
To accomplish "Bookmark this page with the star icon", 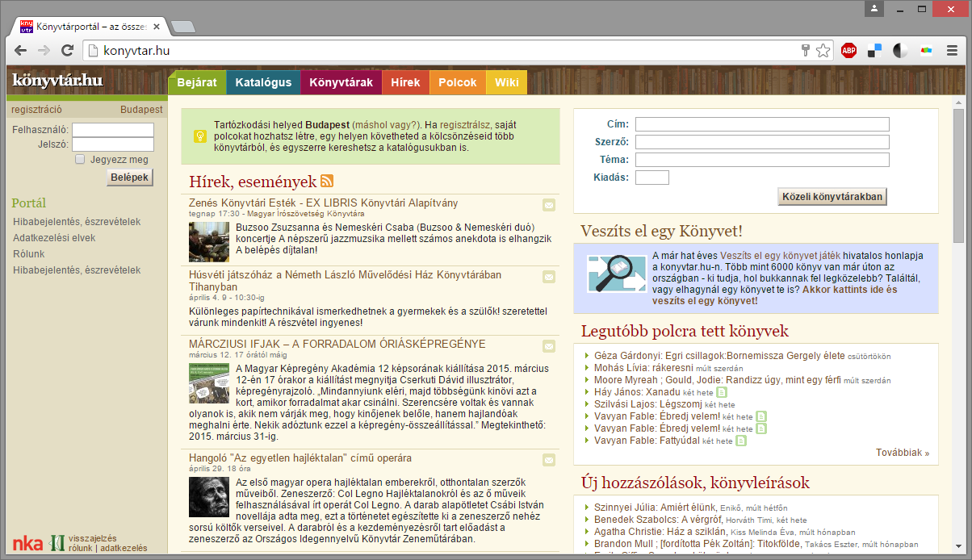I will coord(823,51).
